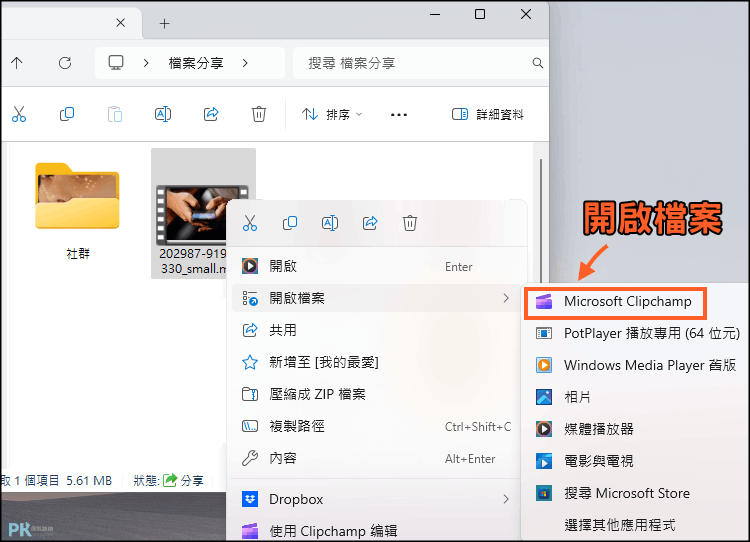Click the This PC monitor icon in address bar
Viewport: 750px width, 542px height.
click(116, 63)
